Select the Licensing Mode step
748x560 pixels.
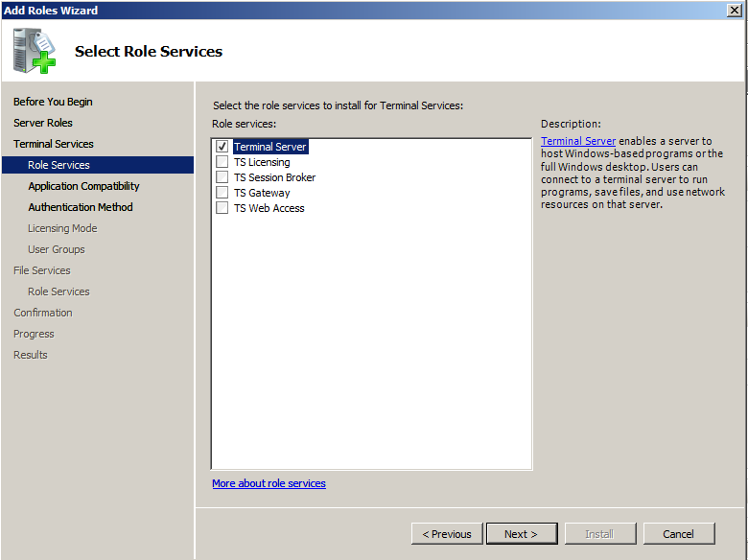[x=62, y=228]
